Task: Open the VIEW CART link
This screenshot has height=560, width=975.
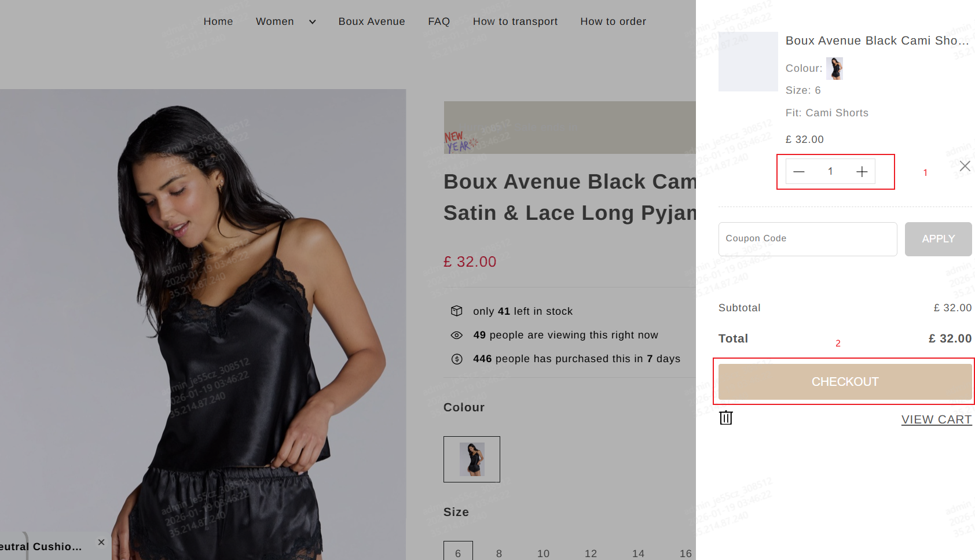Action: click(x=936, y=419)
